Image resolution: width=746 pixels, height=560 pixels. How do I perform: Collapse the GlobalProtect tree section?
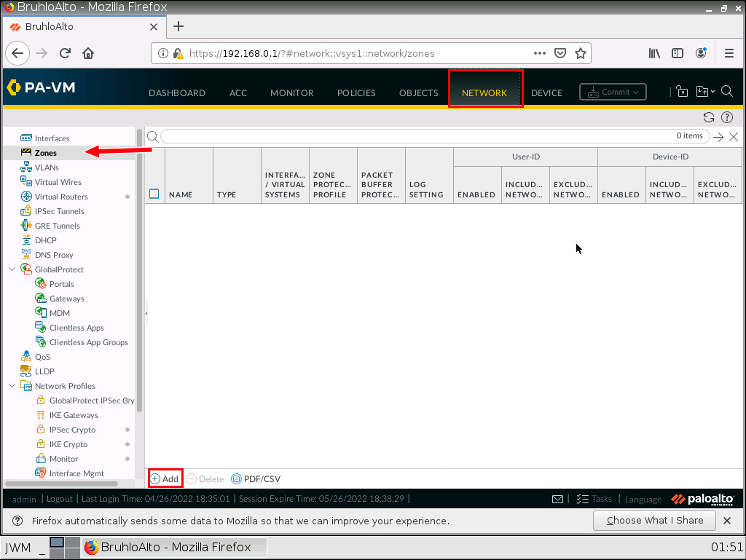point(12,269)
